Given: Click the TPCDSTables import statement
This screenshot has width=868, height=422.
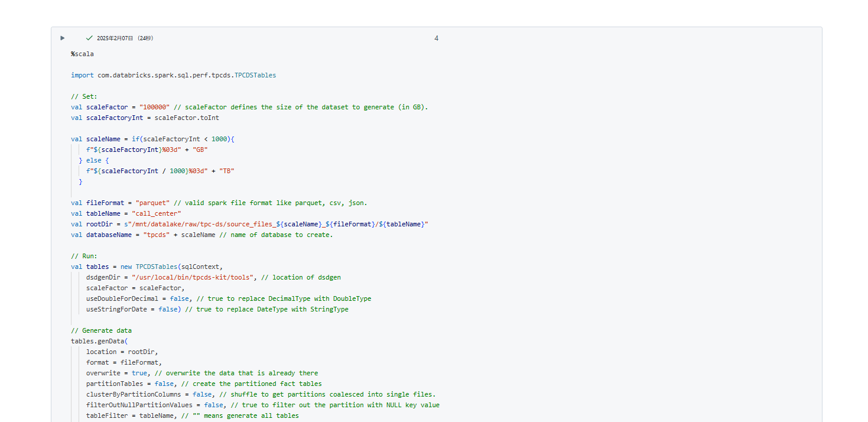Looking at the screenshot, I should click(x=174, y=75).
